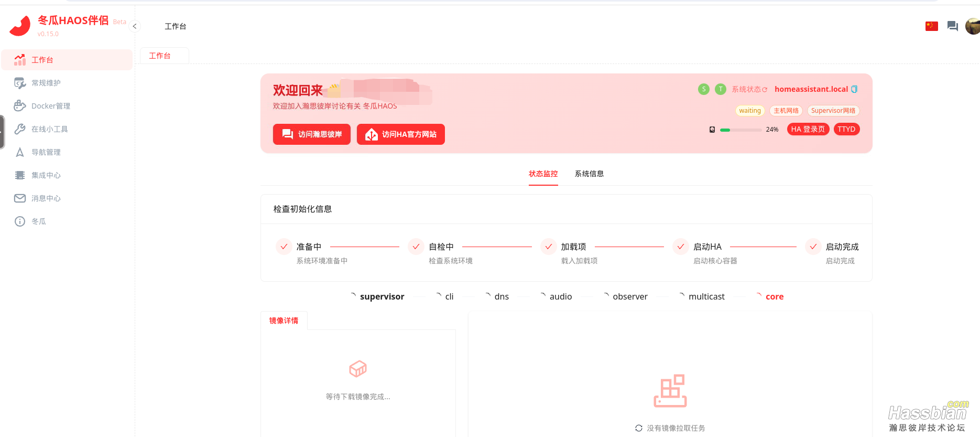
Task: Click the 访问HA官方网站 button
Action: 401,134
